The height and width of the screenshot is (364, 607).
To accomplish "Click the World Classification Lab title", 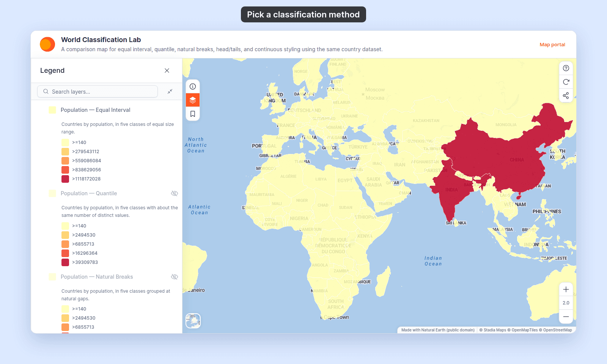I will pos(101,40).
